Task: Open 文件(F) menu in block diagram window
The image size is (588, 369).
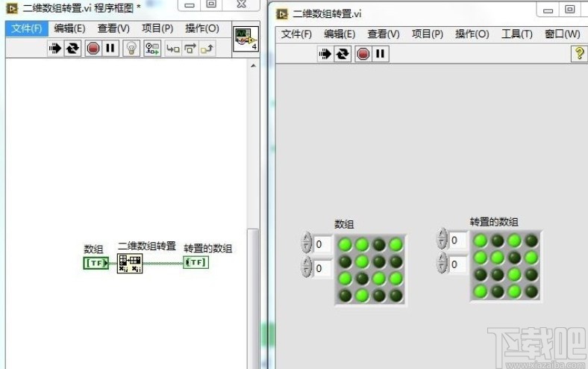Action: (x=27, y=28)
